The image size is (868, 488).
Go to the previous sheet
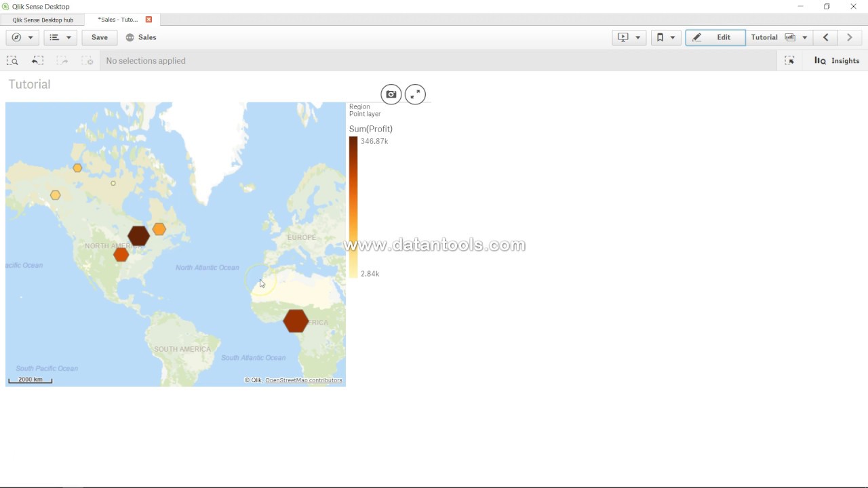tap(825, 37)
